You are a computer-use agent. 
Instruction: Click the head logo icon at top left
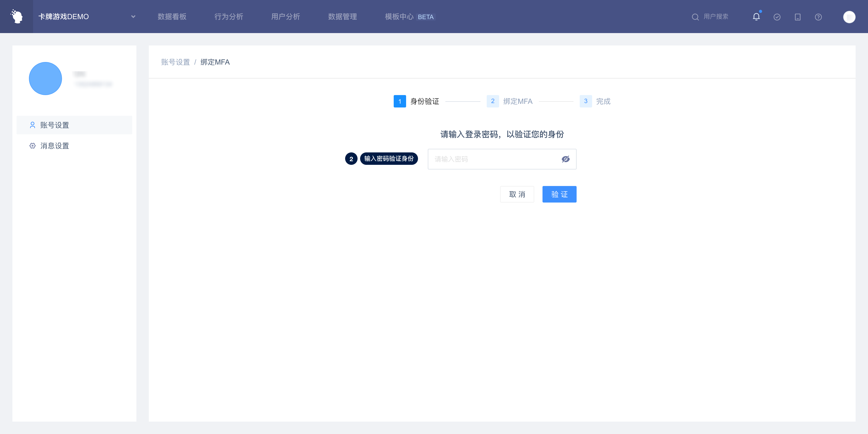(17, 17)
